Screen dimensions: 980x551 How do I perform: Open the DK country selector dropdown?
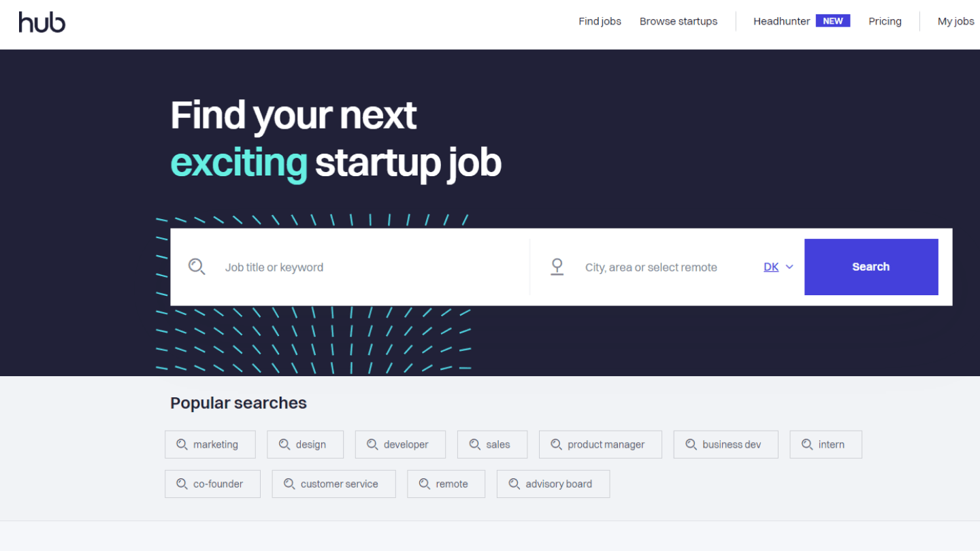(x=778, y=267)
